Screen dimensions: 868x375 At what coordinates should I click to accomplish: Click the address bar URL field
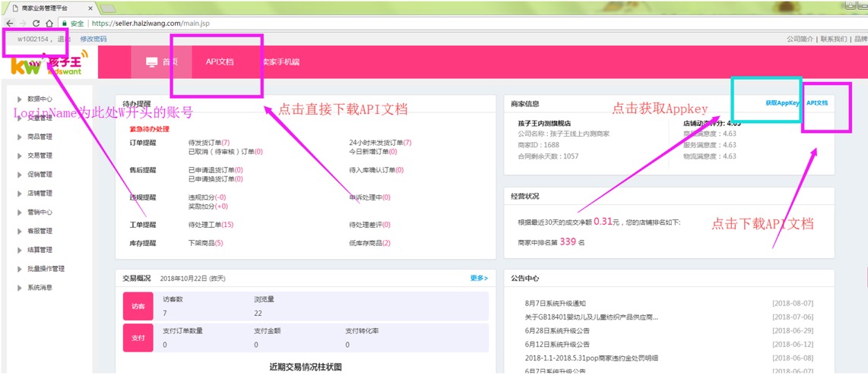(150, 24)
